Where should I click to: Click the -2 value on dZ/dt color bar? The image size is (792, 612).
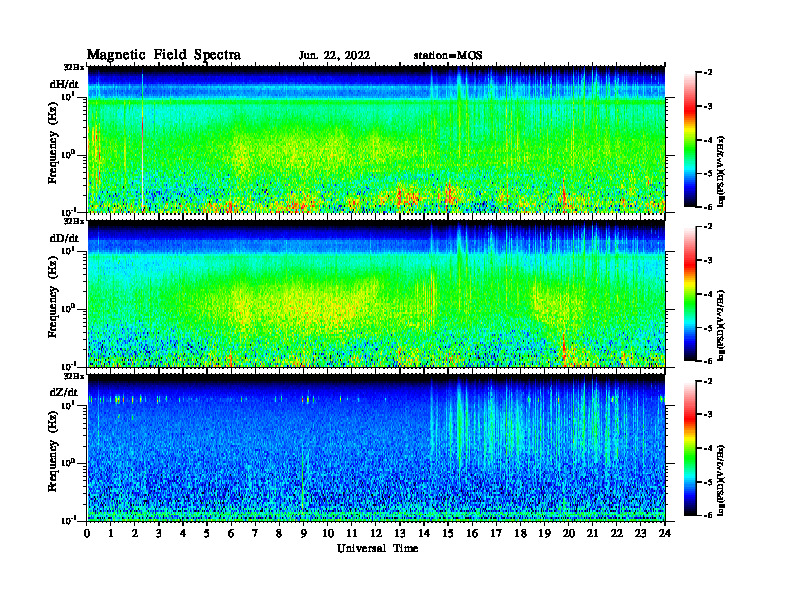[x=707, y=381]
